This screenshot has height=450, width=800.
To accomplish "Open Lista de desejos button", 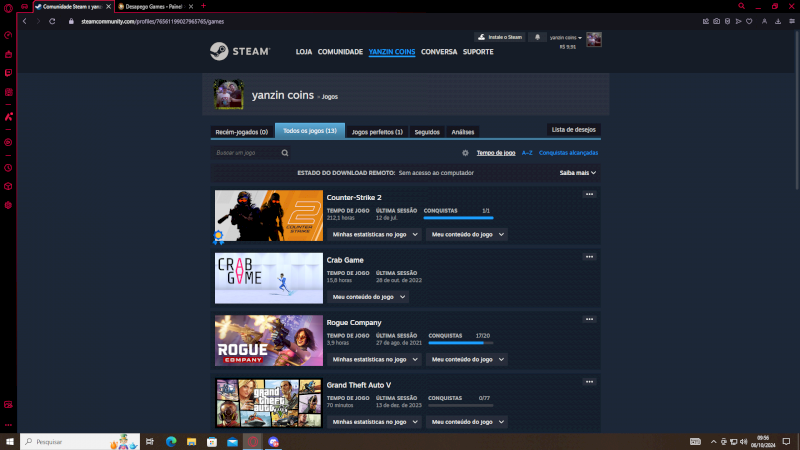I will click(573, 130).
